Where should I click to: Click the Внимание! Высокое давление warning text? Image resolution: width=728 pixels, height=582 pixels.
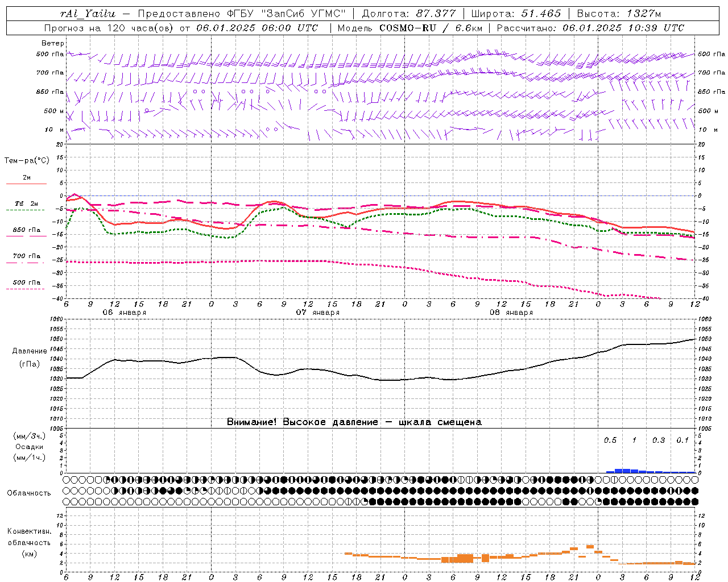[x=354, y=422]
